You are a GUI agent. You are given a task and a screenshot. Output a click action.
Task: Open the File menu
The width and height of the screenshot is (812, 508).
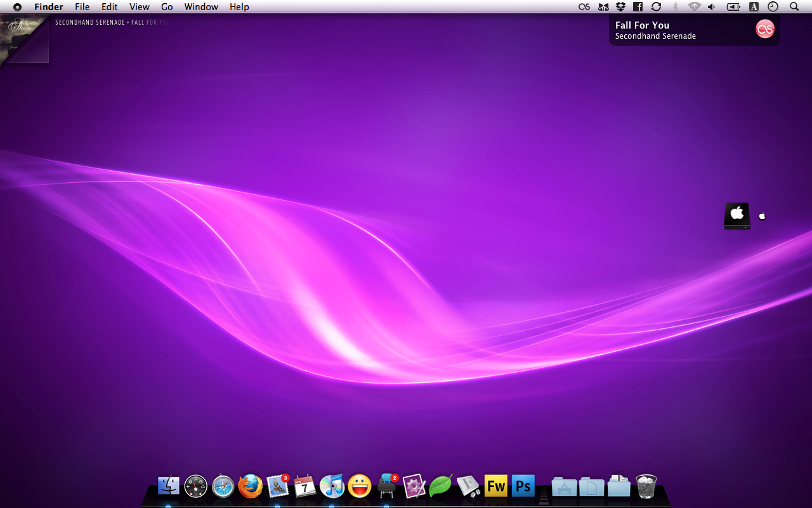pyautogui.click(x=82, y=7)
